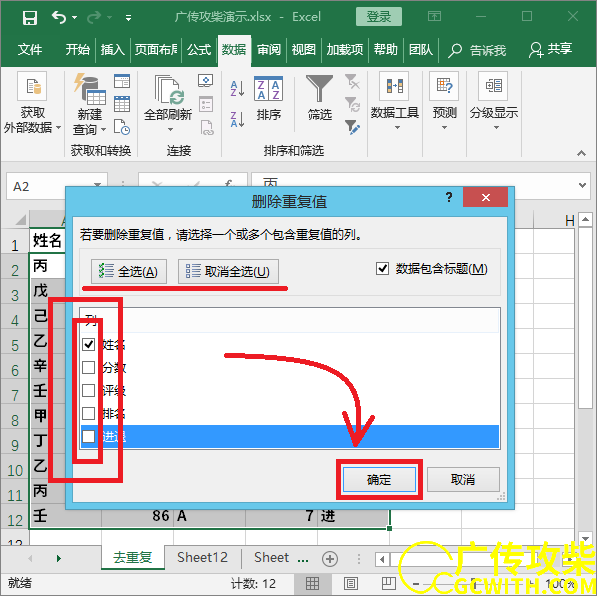The height and width of the screenshot is (596, 597).
Task: Open the 加载项 tab
Action: pyautogui.click(x=345, y=50)
